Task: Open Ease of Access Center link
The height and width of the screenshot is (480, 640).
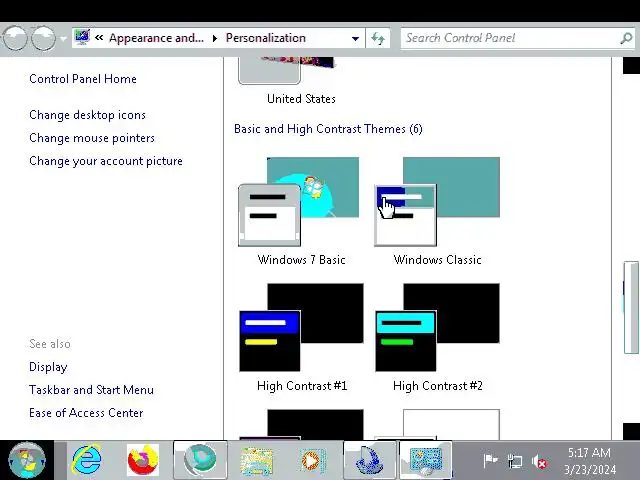Action: (x=86, y=413)
